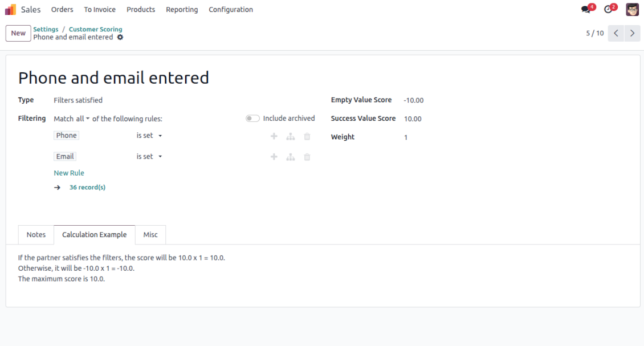Click the user avatar picture
Image resolution: width=644 pixels, height=346 pixels.
632,9
